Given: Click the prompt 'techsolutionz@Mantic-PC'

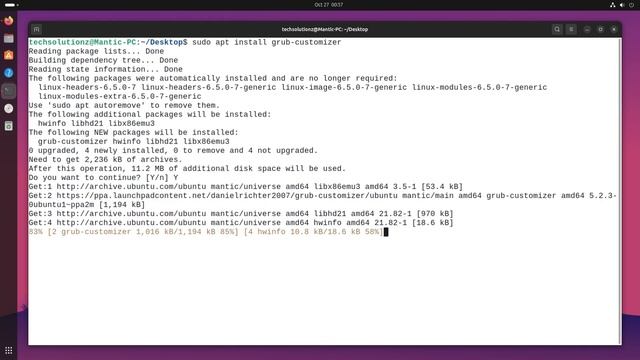Looking at the screenshot, I should click(x=83, y=42).
